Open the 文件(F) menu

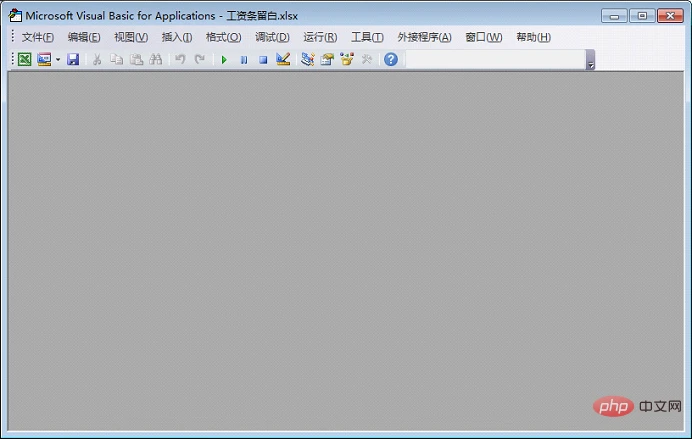tap(38, 38)
